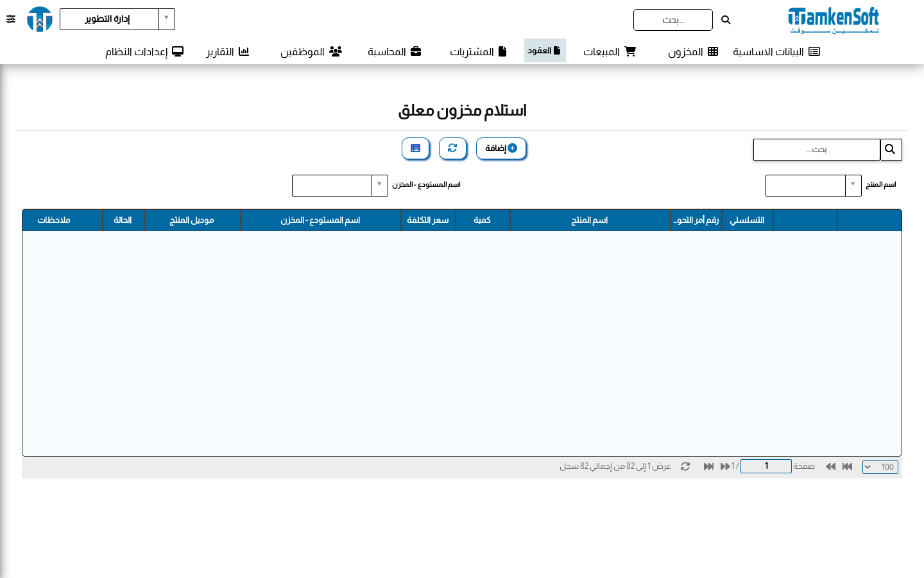924x578 pixels.
Task: Click the round TamkenSoft avatar icon
Action: [40, 19]
